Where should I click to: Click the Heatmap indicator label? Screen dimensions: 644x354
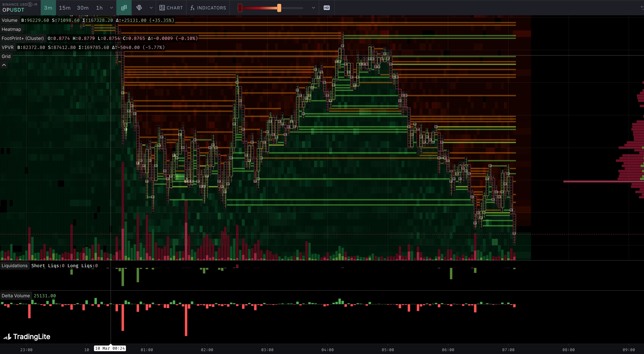11,29
